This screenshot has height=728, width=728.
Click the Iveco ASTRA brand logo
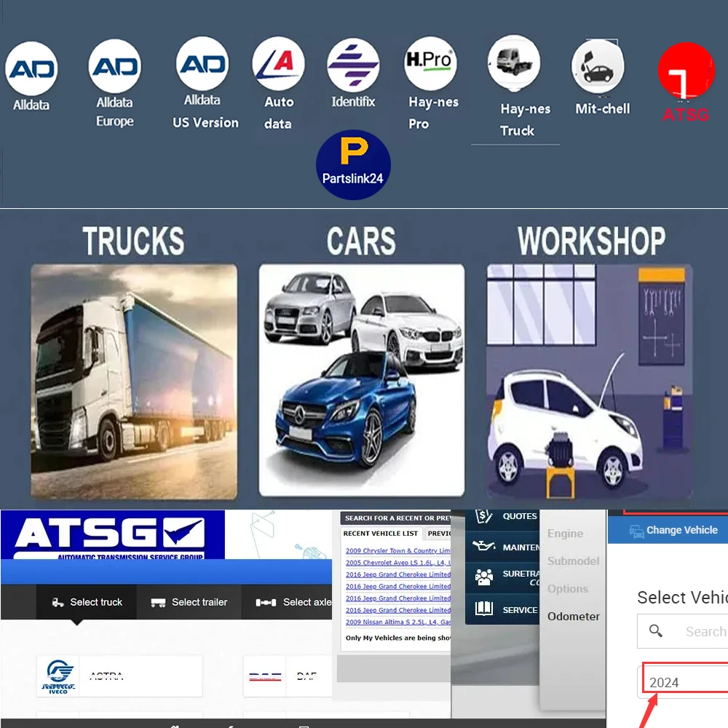(58, 676)
